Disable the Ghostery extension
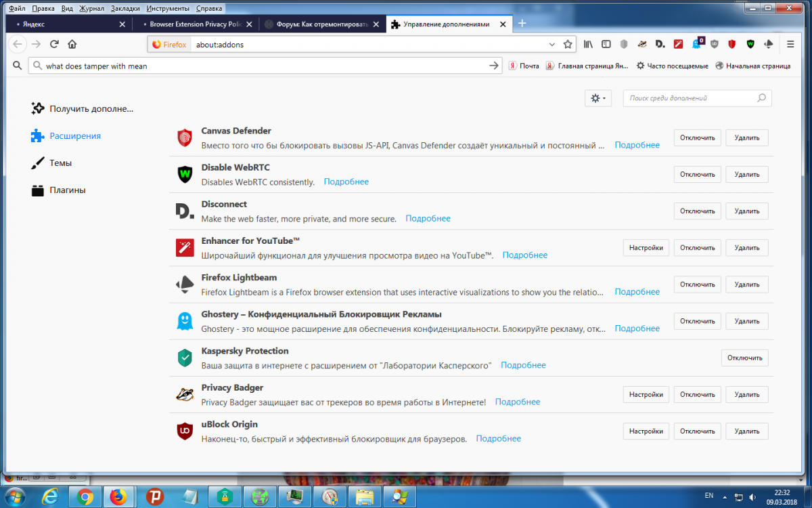 698,321
